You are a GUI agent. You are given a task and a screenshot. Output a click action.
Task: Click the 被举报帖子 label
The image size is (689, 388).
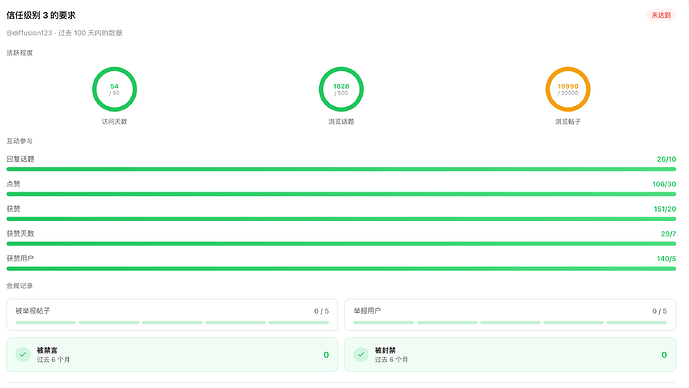click(x=33, y=311)
